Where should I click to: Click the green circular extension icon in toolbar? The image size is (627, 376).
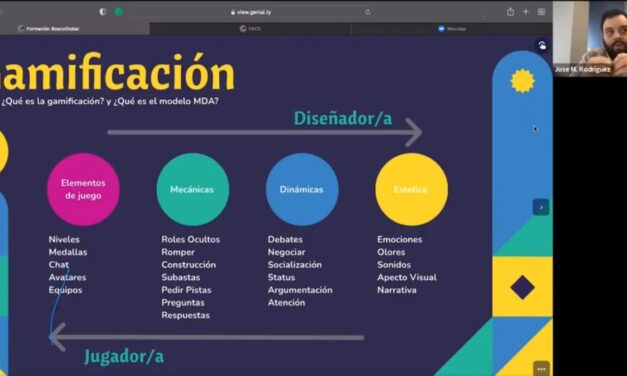118,12
